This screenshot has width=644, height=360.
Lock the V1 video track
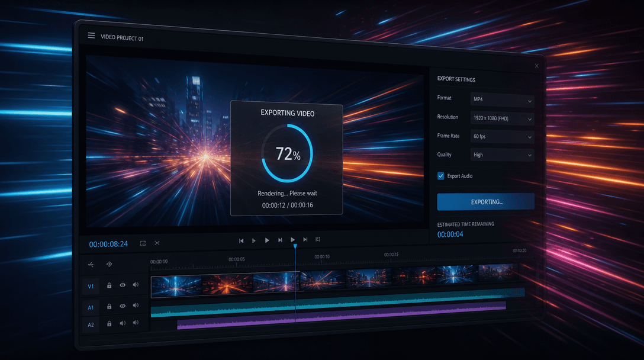110,285
